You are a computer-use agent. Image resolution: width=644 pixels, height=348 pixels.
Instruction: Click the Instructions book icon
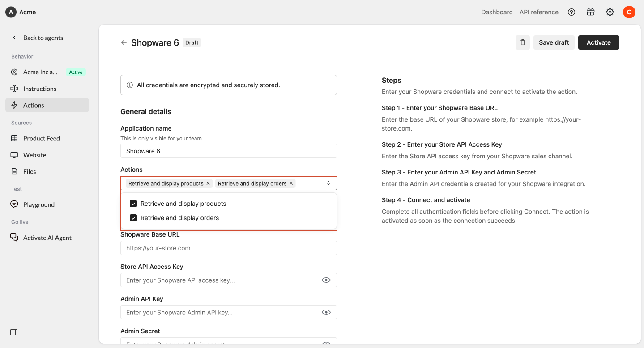click(x=14, y=89)
